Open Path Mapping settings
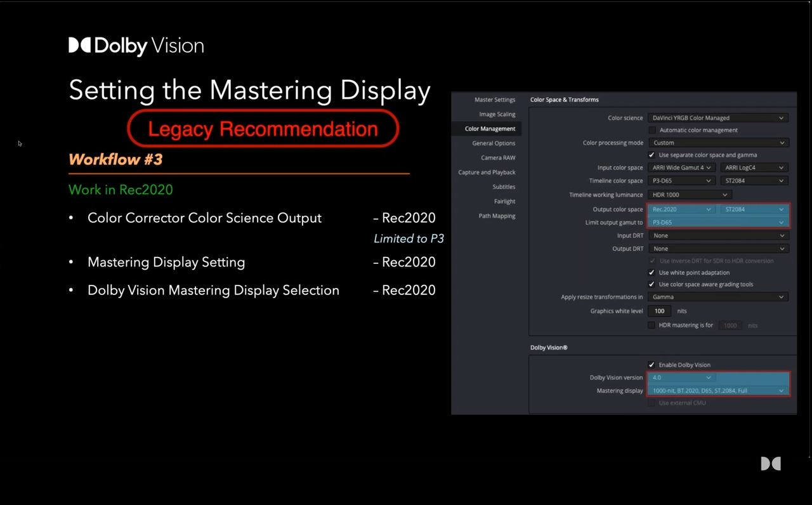The width and height of the screenshot is (812, 505). pyautogui.click(x=497, y=216)
